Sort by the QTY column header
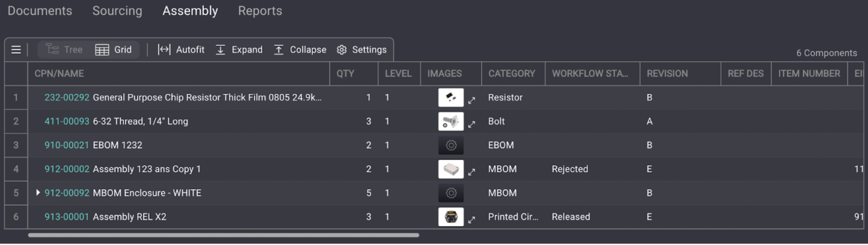Image resolution: width=868 pixels, height=245 pixels. [345, 73]
